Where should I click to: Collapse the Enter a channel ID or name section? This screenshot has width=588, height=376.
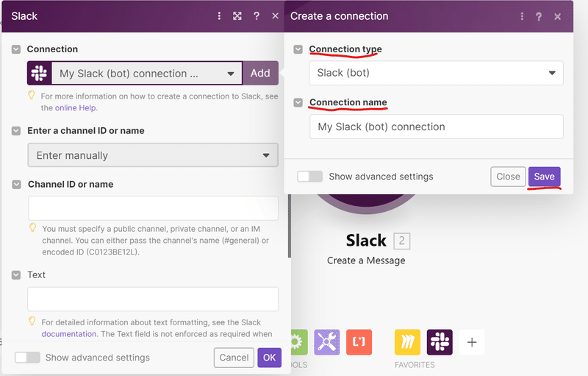coord(16,130)
